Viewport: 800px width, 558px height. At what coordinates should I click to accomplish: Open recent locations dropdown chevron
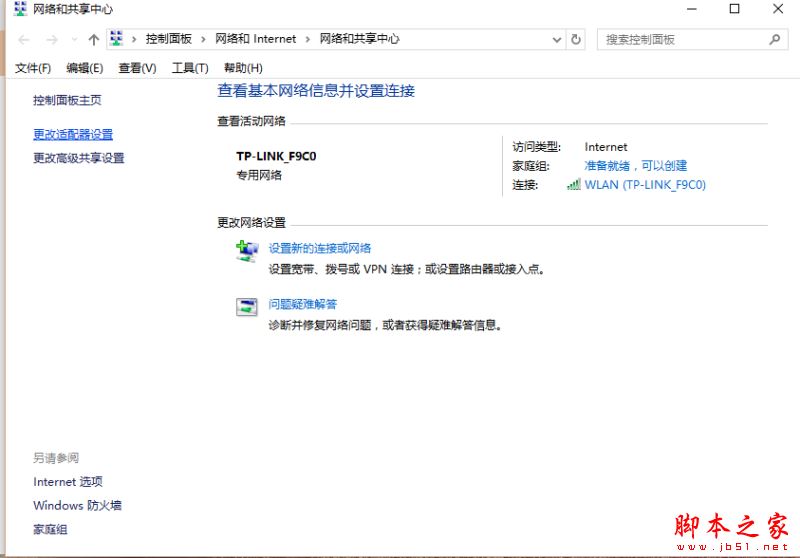(x=74, y=39)
